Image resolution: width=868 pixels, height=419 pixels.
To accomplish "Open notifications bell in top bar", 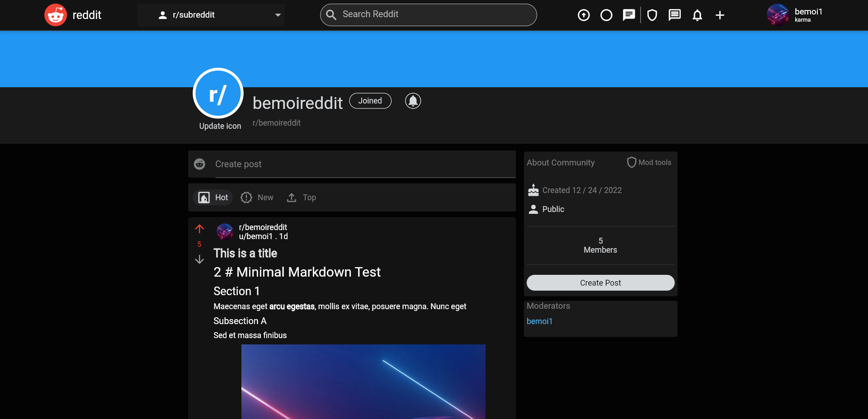I will 697,15.
